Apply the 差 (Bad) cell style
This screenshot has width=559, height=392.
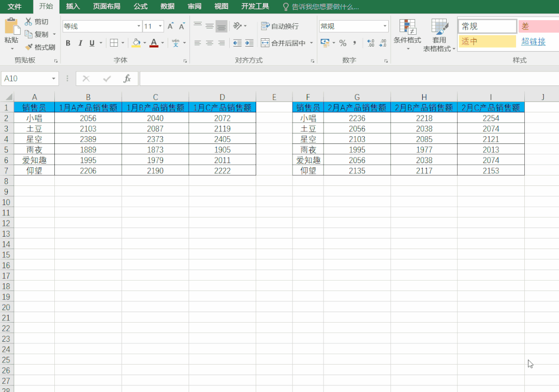[x=539, y=26]
